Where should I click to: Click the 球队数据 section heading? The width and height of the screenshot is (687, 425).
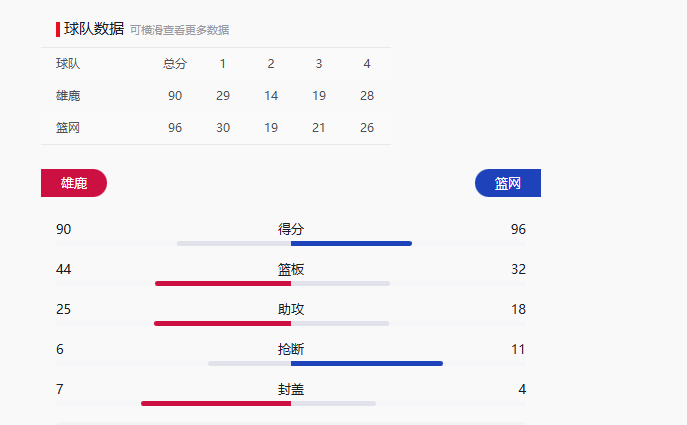[94, 29]
